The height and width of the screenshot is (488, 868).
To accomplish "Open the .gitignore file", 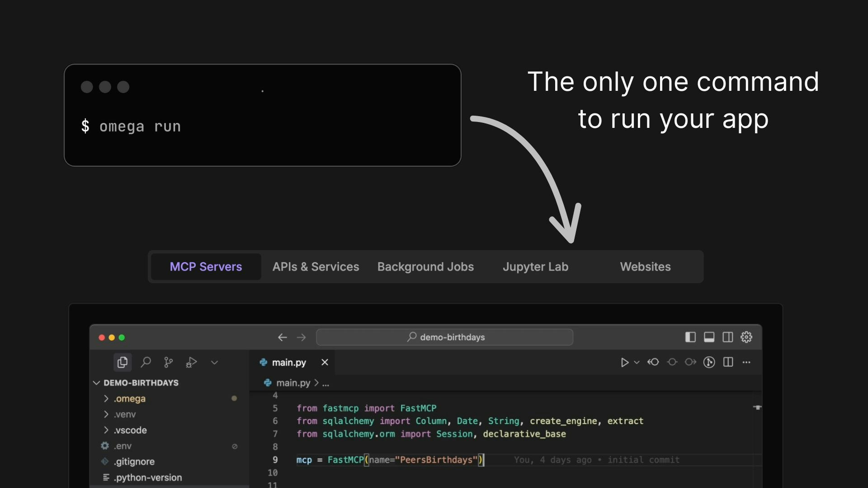I will point(170,462).
